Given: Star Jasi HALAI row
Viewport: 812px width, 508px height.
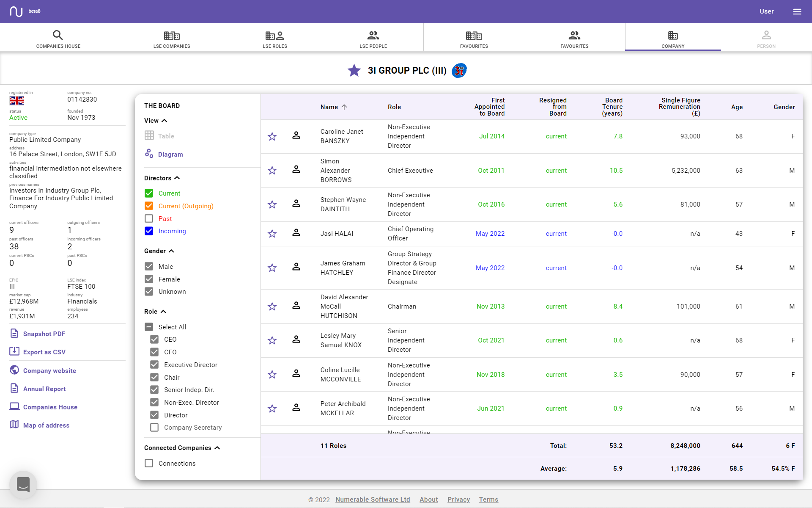Looking at the screenshot, I should pyautogui.click(x=272, y=234).
